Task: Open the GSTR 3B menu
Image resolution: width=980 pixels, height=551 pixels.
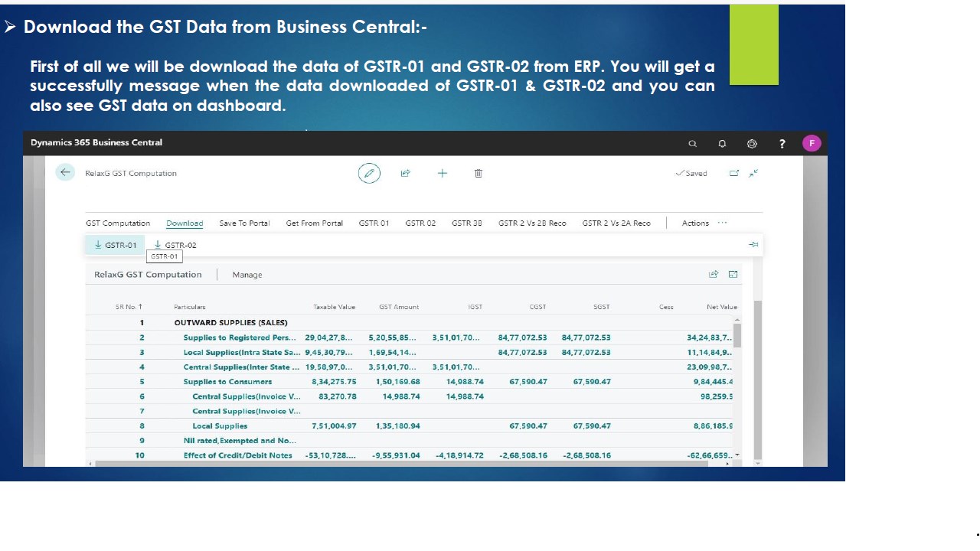Action: click(467, 223)
